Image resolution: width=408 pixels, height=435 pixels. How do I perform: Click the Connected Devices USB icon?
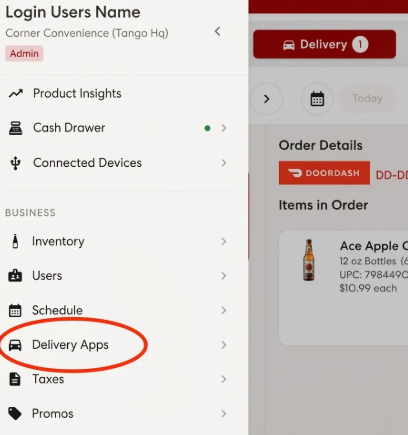pyautogui.click(x=15, y=163)
